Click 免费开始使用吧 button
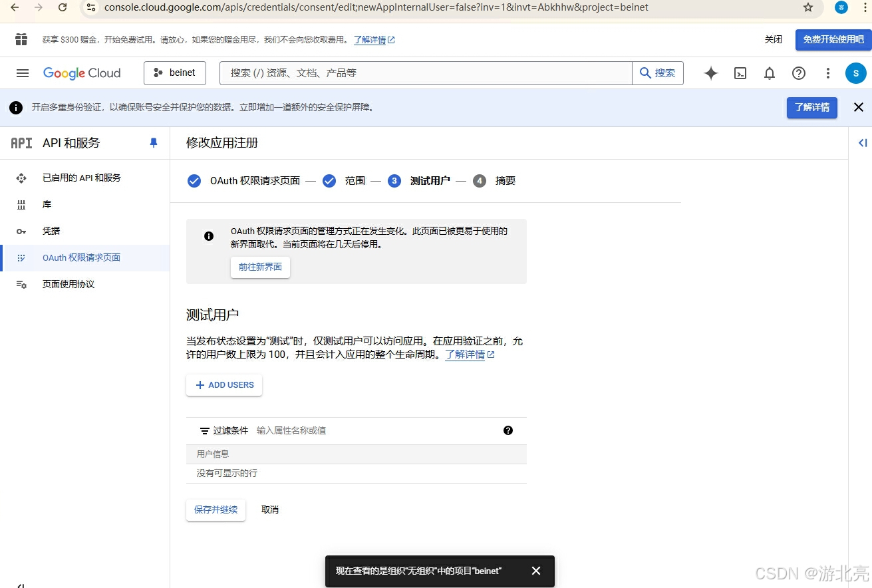The height and width of the screenshot is (588, 872). pyautogui.click(x=833, y=40)
